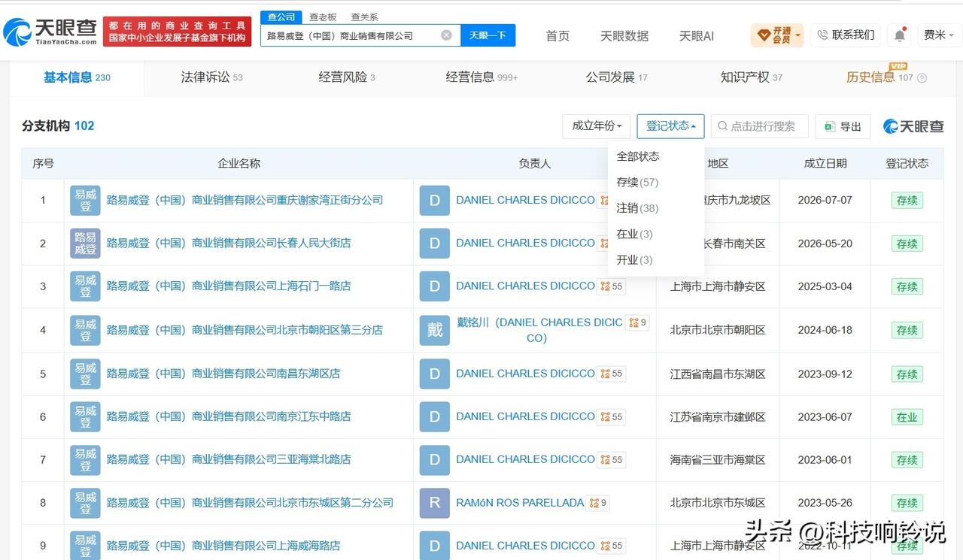Viewport: 963px width, 560px height.
Task: Switch to the 查关系 search tab
Action: [364, 17]
